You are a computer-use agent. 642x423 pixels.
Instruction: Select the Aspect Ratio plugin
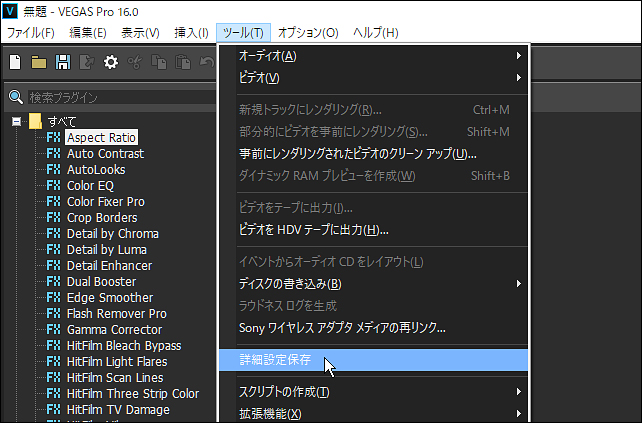102,137
